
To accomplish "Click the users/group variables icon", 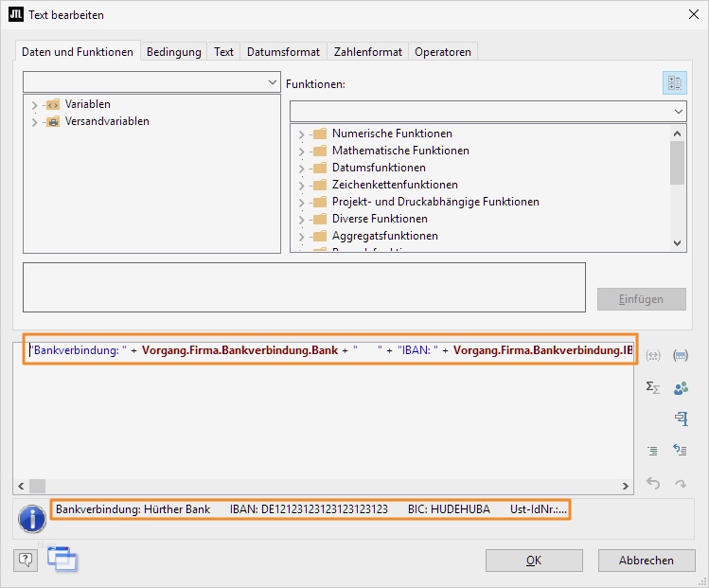I will click(681, 388).
